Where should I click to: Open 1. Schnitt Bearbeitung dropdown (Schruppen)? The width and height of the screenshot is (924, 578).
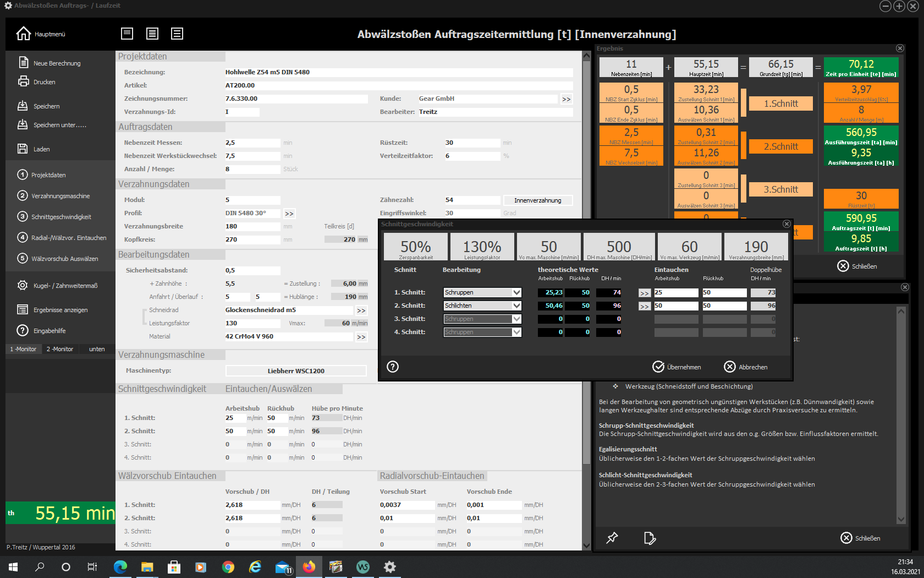click(516, 292)
